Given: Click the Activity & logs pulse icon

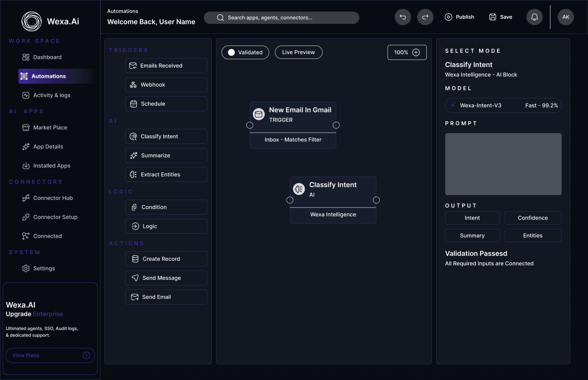Looking at the screenshot, I should pos(26,95).
